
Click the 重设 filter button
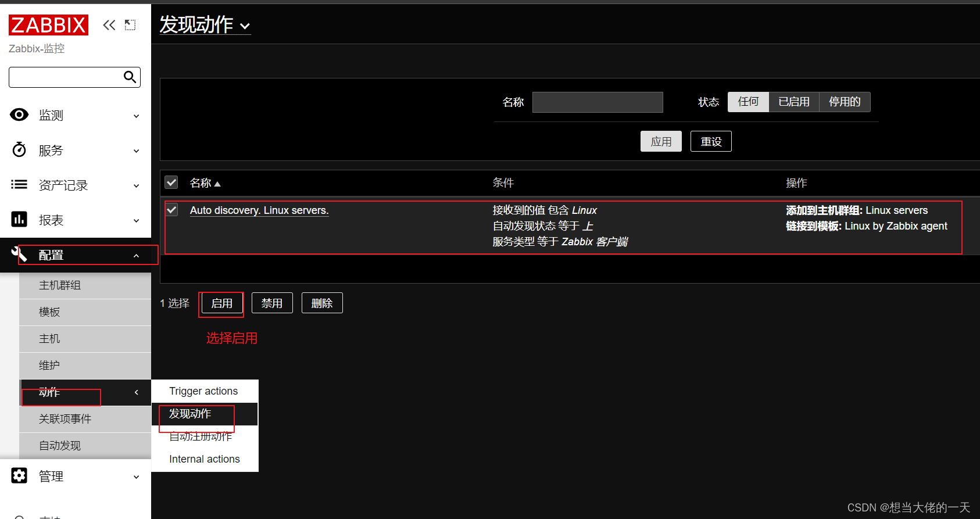tap(711, 141)
